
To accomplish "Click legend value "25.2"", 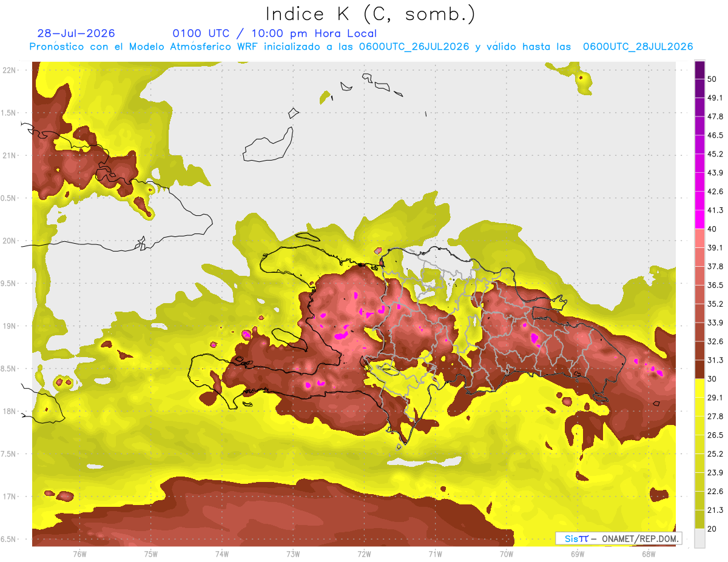I will 715,453.
